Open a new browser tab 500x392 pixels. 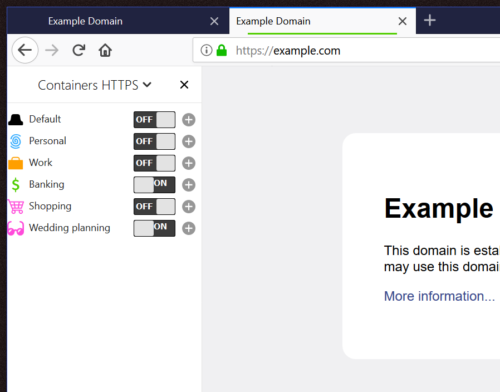click(430, 20)
